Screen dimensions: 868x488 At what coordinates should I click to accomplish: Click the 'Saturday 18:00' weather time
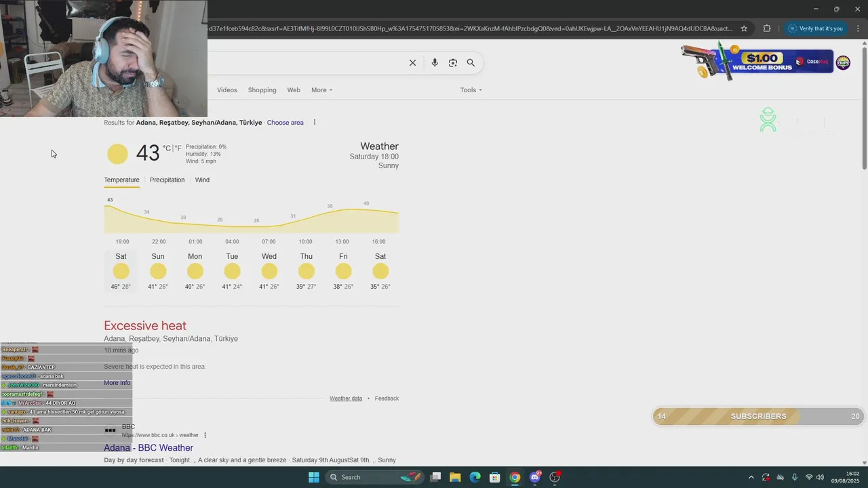pyautogui.click(x=374, y=157)
